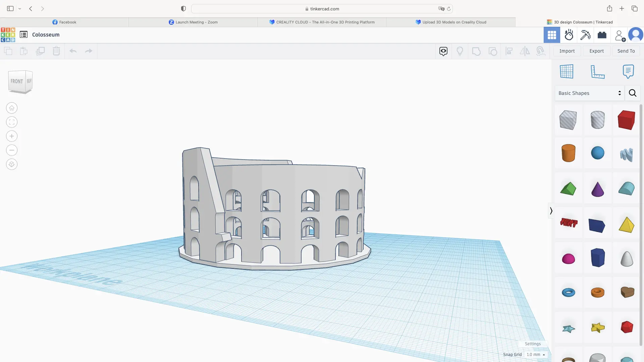Pick the Cylinder hole shape
644x362 pixels.
[597, 120]
